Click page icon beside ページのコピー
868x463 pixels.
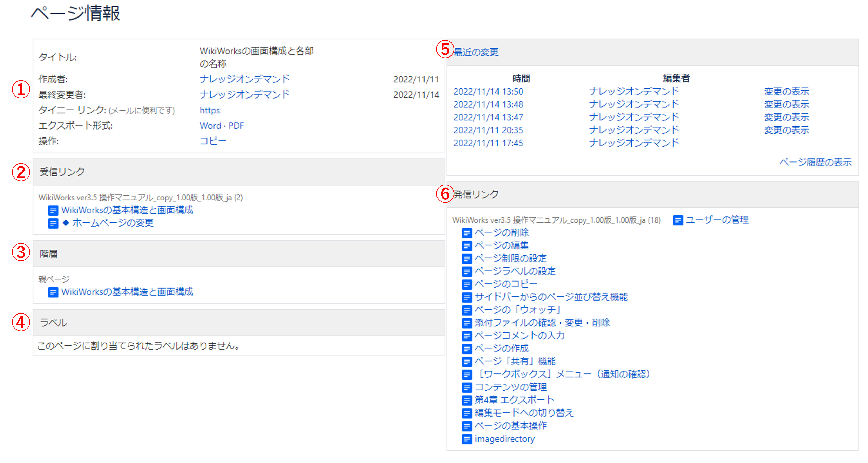click(x=467, y=284)
